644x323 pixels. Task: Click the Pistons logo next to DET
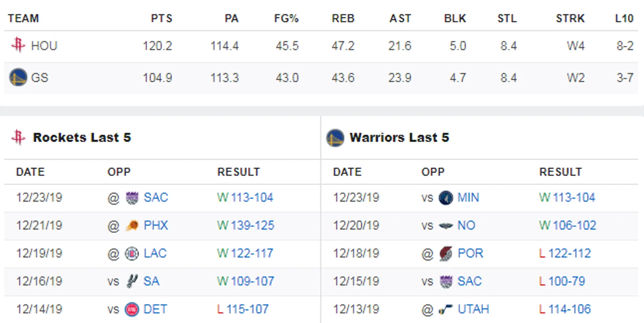pos(132,309)
